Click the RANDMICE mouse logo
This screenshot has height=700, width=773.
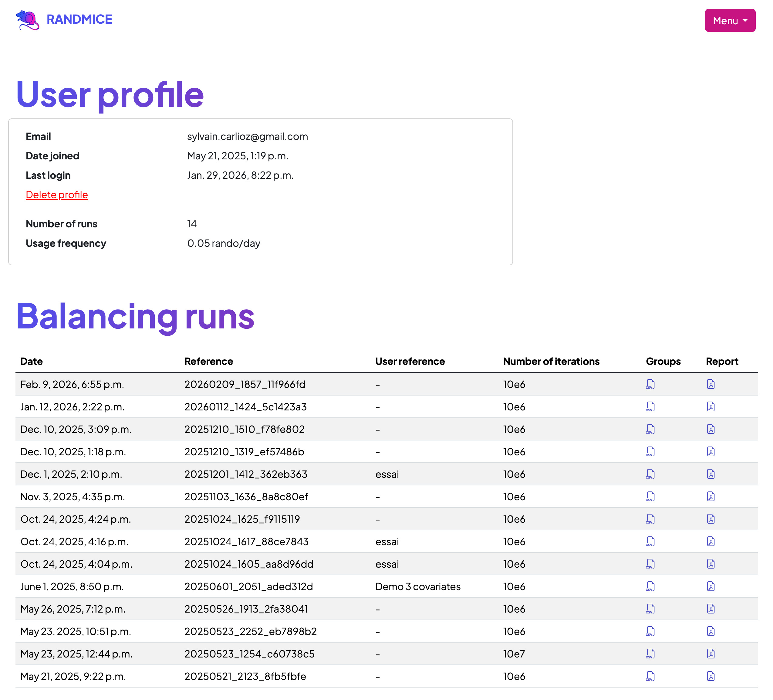coord(27,19)
